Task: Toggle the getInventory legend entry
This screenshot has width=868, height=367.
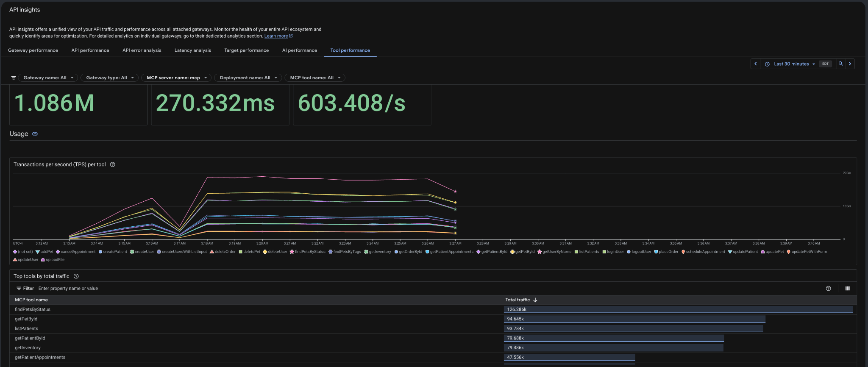Action: (x=377, y=252)
